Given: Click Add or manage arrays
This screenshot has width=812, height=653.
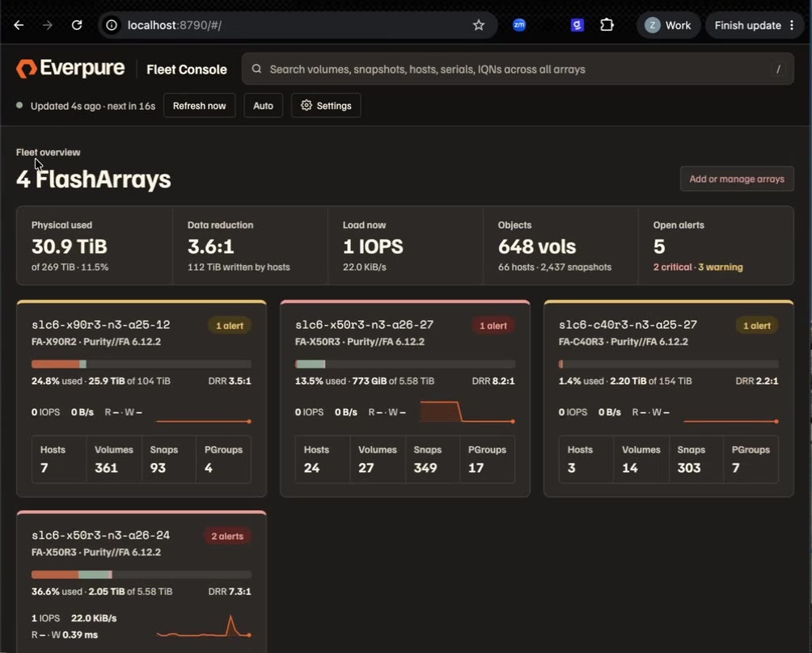Looking at the screenshot, I should tap(737, 179).
